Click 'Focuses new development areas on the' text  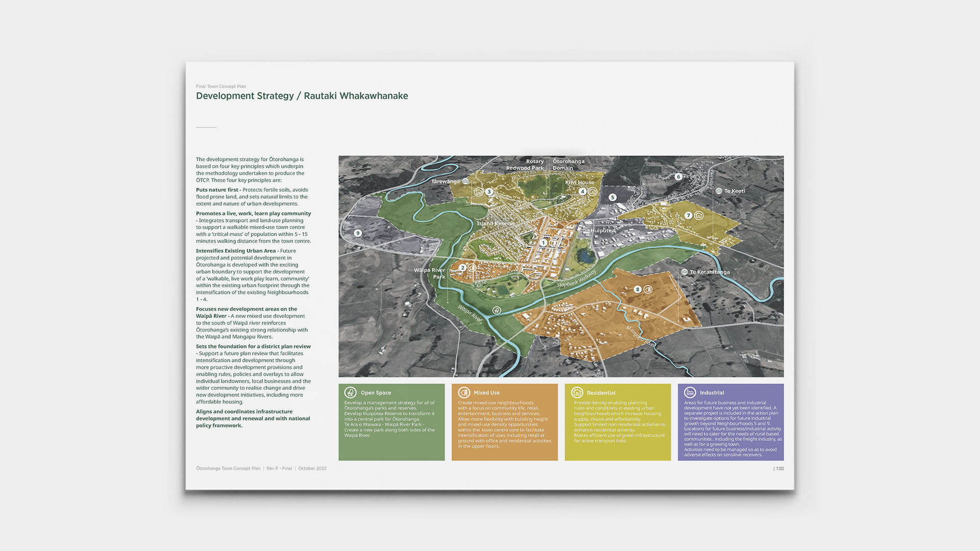coord(247,309)
